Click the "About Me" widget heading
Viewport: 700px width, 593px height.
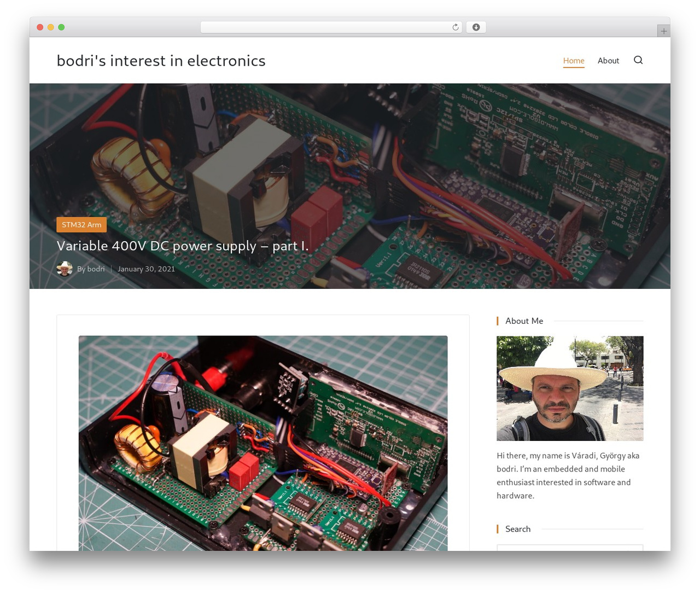(x=524, y=321)
